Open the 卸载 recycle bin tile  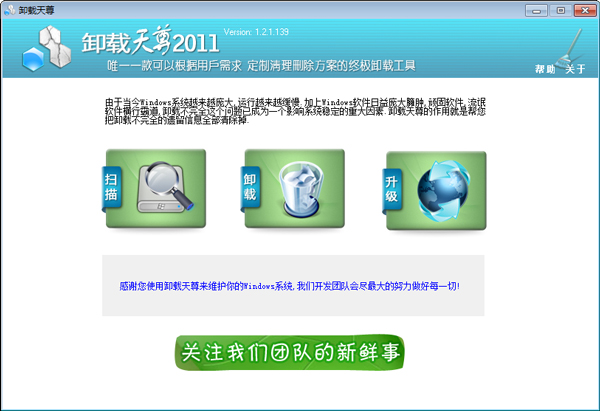point(293,189)
